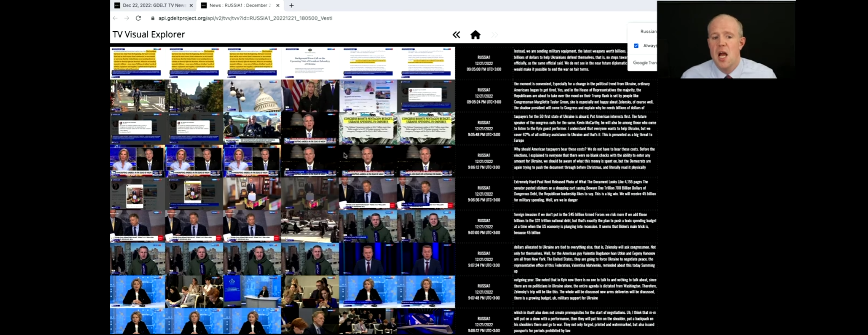Image resolution: width=868 pixels, height=335 pixels.
Task: Click transcript text beginning 'Extremely Hard Paul Rent Released Photo'
Action: click(584, 191)
